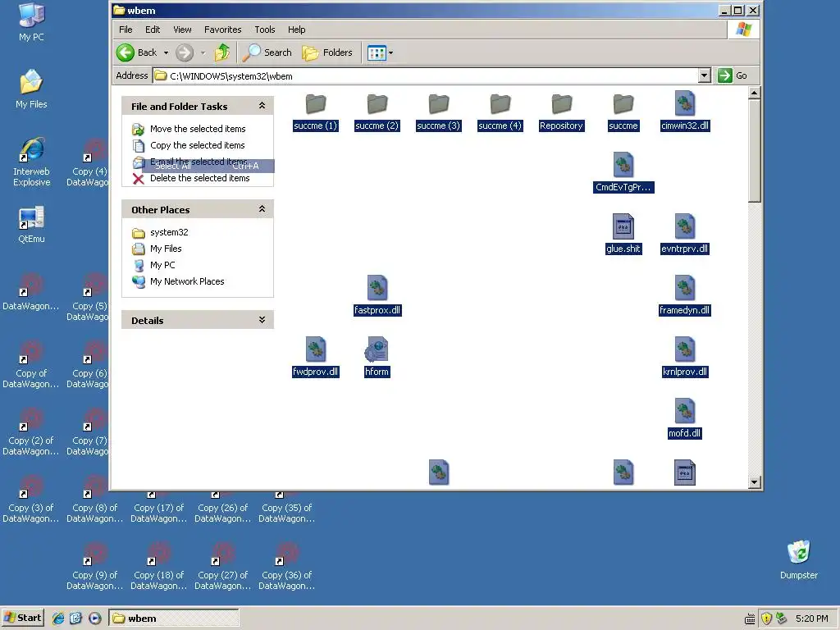Select the glue.shit file icon
The height and width of the screenshot is (630, 840).
(x=623, y=226)
